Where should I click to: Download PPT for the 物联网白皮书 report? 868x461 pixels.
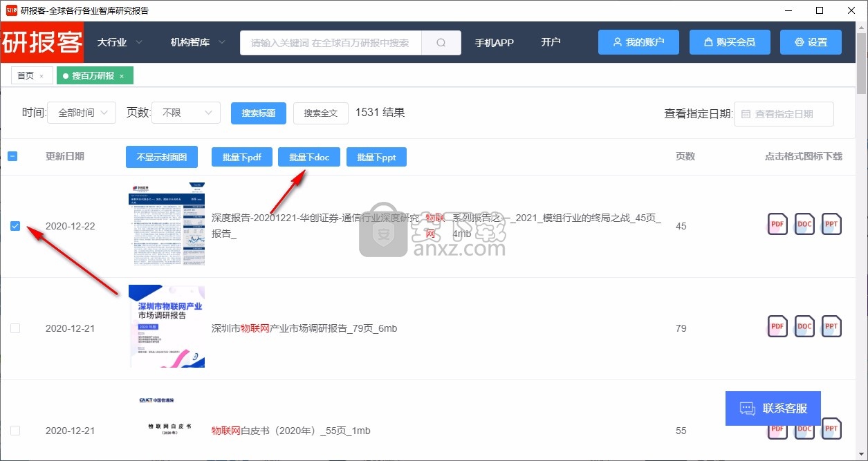coord(831,429)
